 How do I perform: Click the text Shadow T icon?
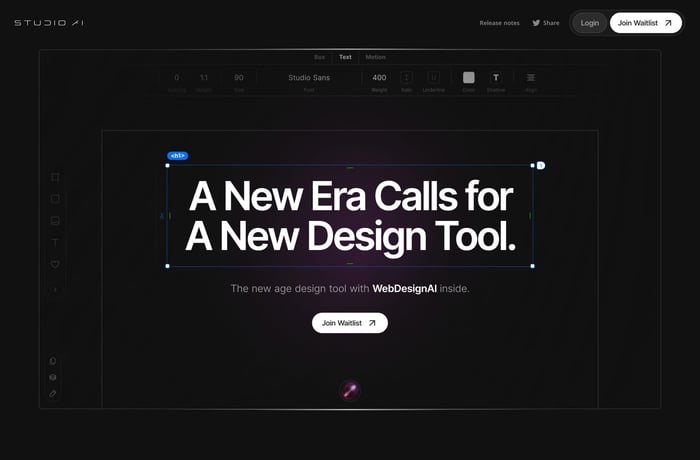[x=496, y=78]
